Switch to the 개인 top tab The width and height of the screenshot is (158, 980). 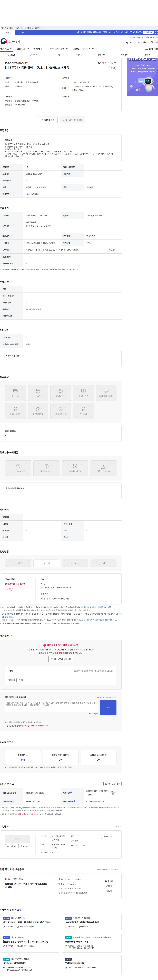tap(8, 33)
